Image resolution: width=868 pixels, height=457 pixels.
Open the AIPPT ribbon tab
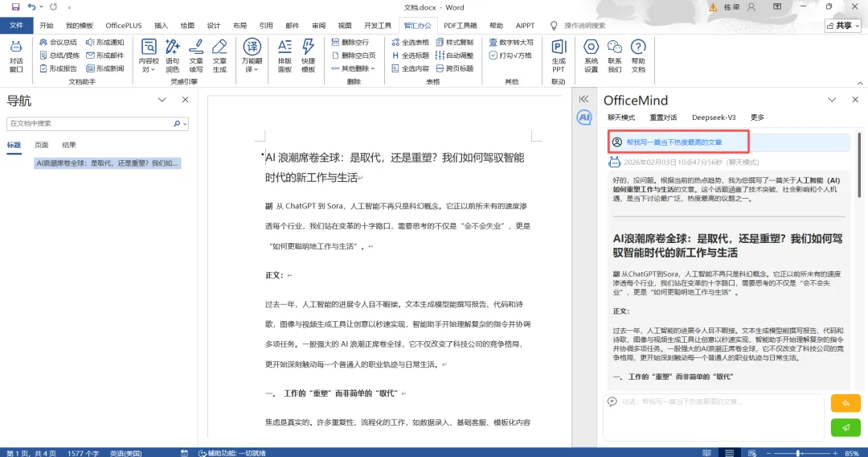[x=525, y=26]
